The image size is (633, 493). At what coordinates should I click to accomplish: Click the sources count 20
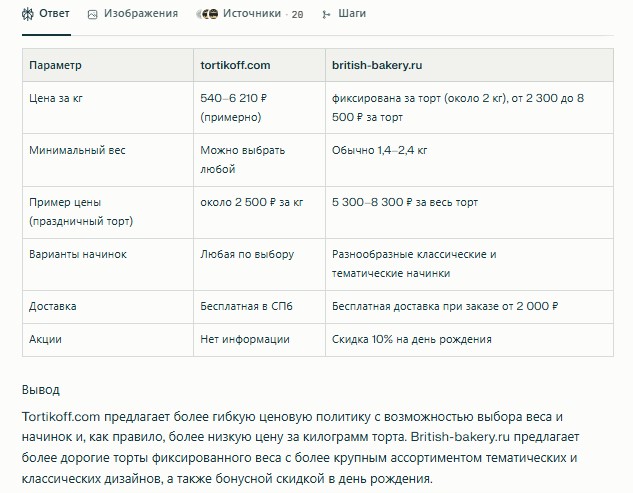click(x=297, y=15)
